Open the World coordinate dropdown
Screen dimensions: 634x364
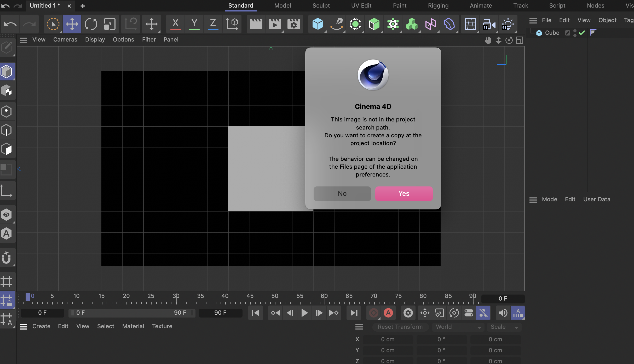[458, 327]
